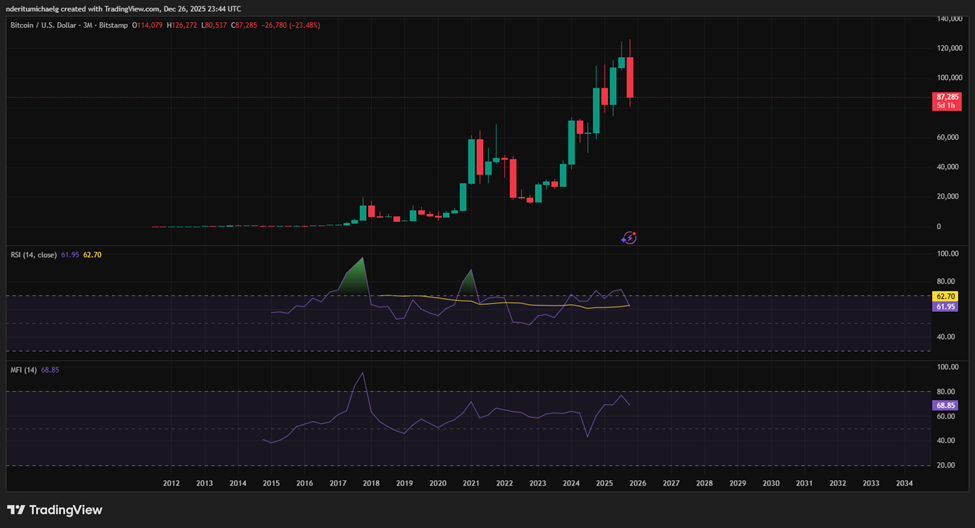Open the TradingView logo at bottom left
This screenshot has width=975, height=528.
pos(54,510)
